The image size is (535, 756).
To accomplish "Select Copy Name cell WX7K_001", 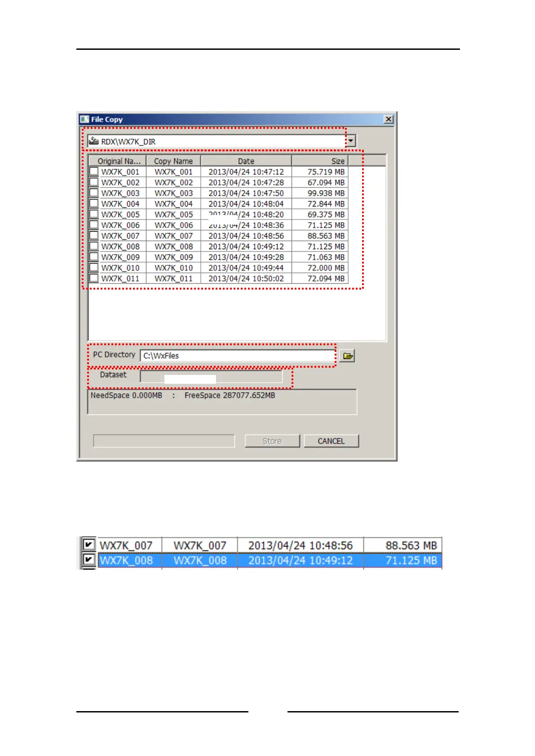I will click(x=173, y=171).
